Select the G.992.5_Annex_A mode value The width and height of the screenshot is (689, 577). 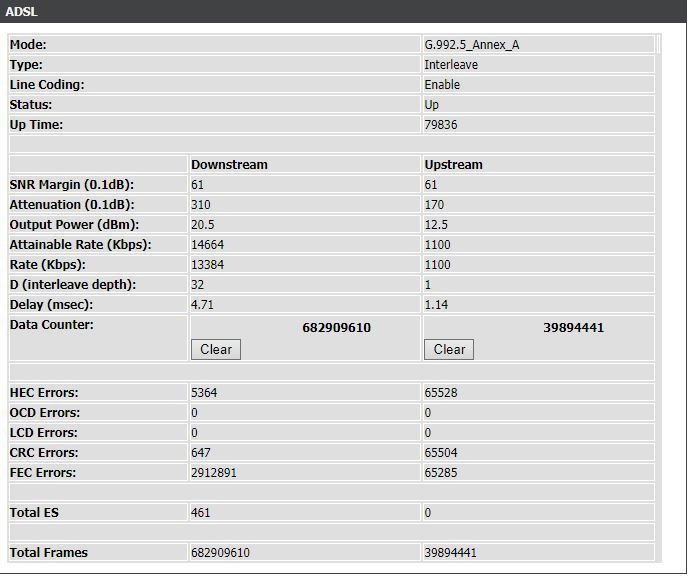tap(471, 45)
